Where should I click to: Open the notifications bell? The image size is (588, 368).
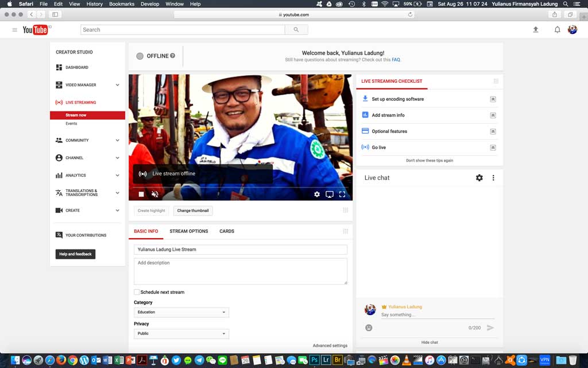[x=557, y=29]
